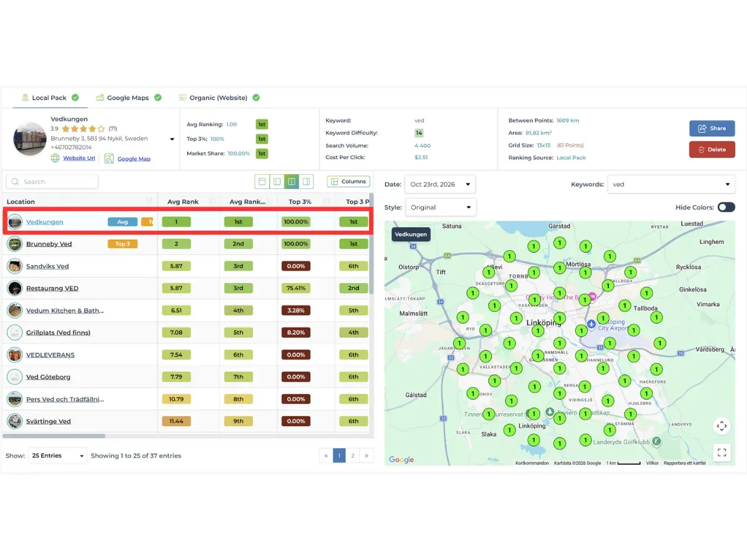The height and width of the screenshot is (560, 747).
Task: Switch to the Google Maps tab
Action: [128, 98]
